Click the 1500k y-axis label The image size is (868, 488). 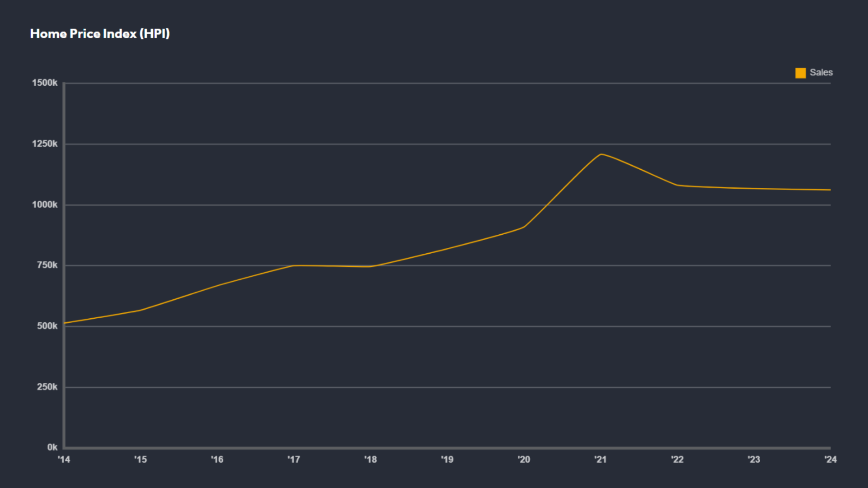tap(45, 83)
